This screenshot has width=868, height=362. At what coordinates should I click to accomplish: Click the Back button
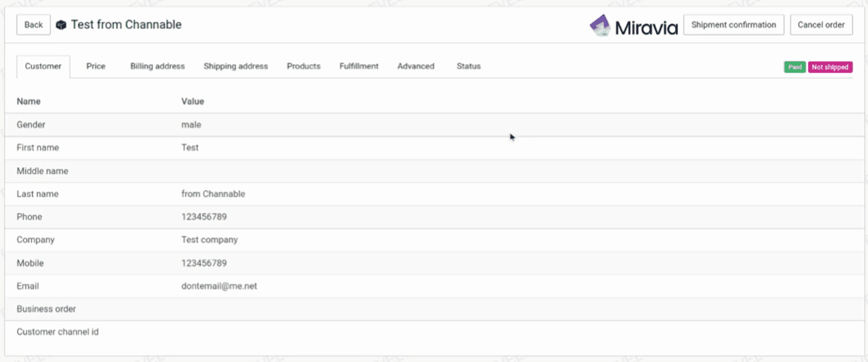(x=33, y=25)
